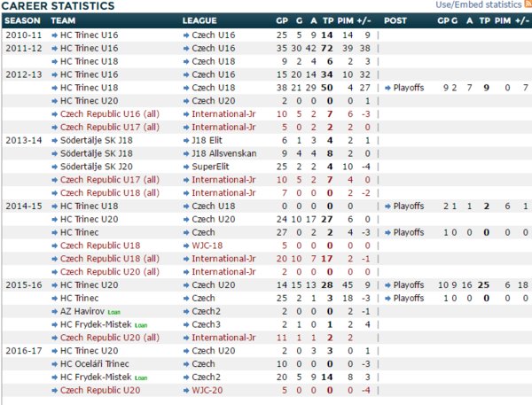Click the LEAGUE column header
Image resolution: width=532 pixels, height=405 pixels.
[x=199, y=20]
